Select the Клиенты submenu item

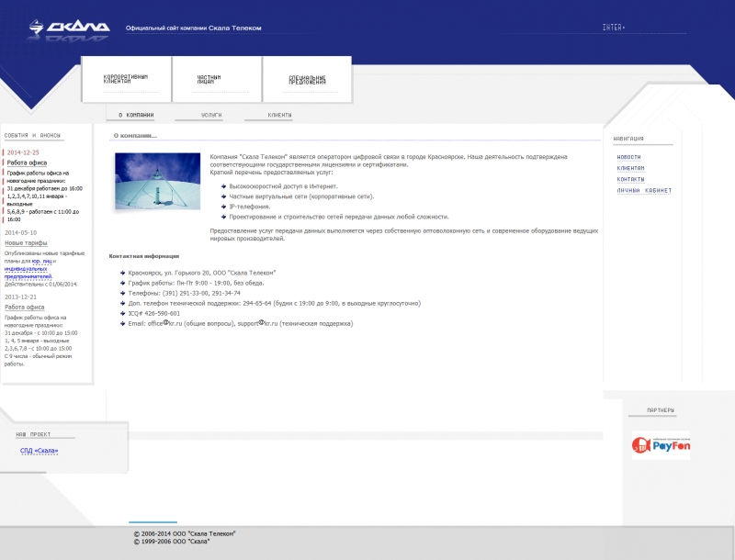(x=280, y=115)
